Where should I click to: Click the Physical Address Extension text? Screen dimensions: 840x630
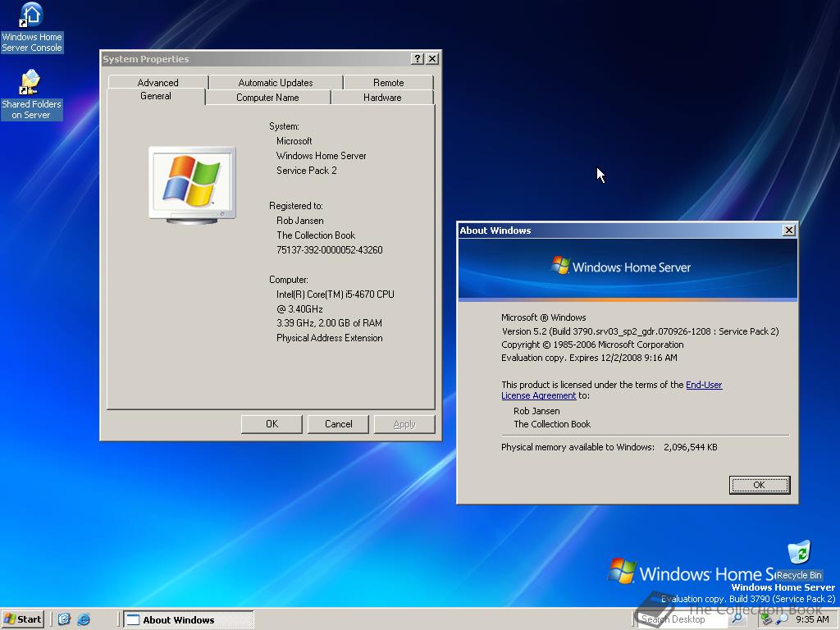click(x=330, y=337)
